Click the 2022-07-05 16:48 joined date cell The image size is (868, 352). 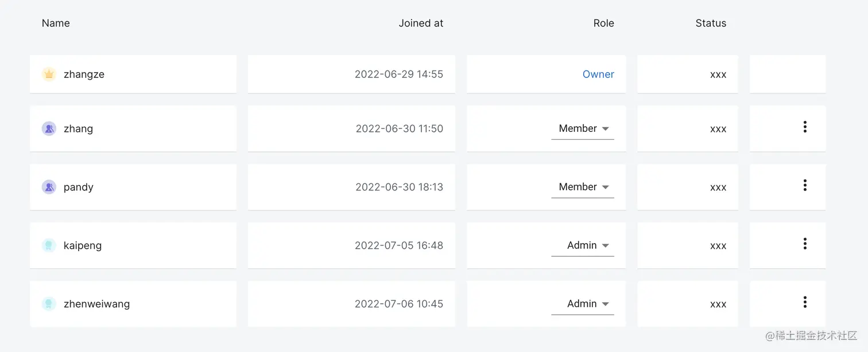pos(398,245)
